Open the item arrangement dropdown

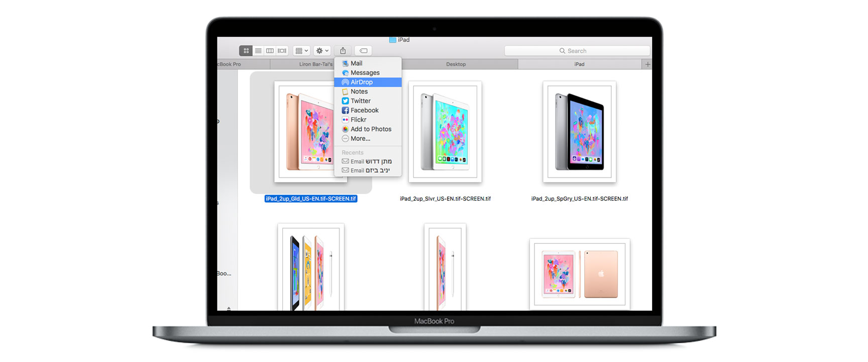tap(301, 51)
